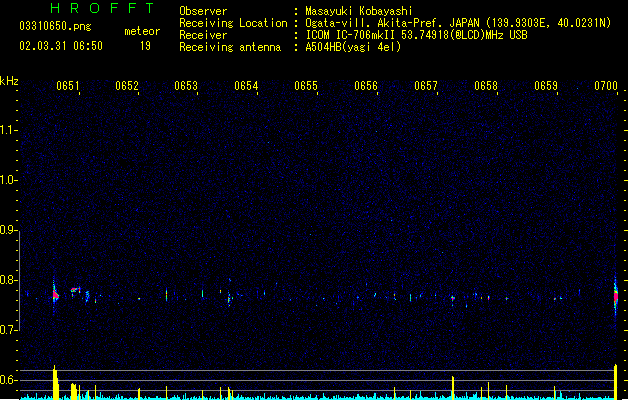Click the 0.8 kHz frequency label
The image size is (629, 400).
[8, 280]
